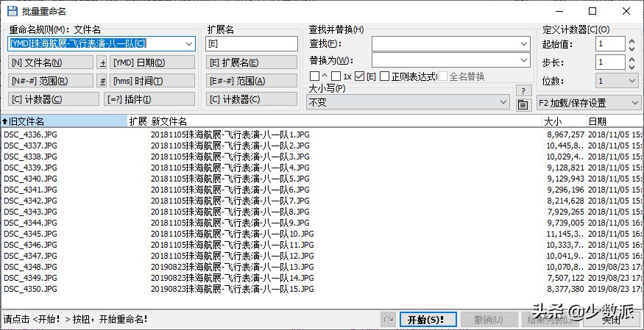Click the 新文件名 column header
The height and width of the screenshot is (330, 644).
(x=345, y=121)
